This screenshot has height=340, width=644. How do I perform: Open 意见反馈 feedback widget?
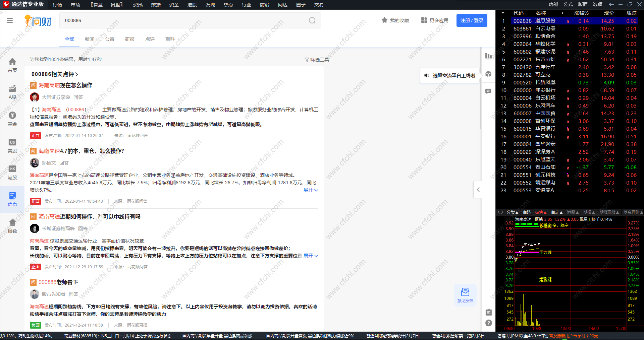coord(465,295)
